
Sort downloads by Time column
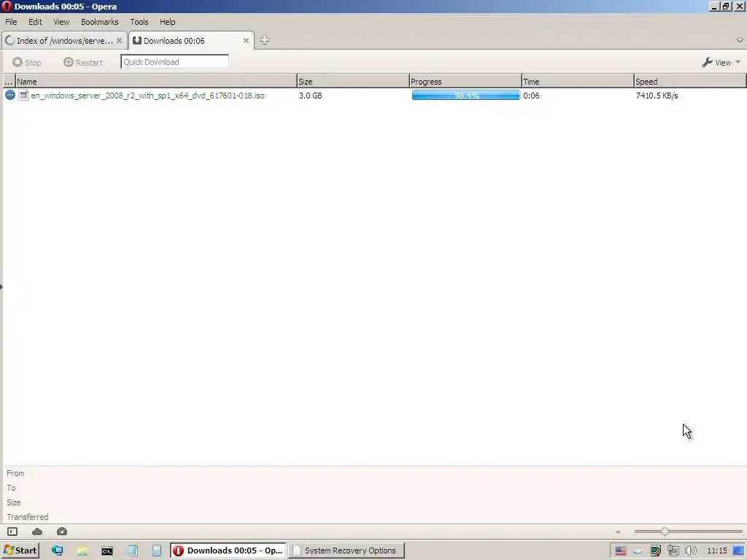(578, 82)
